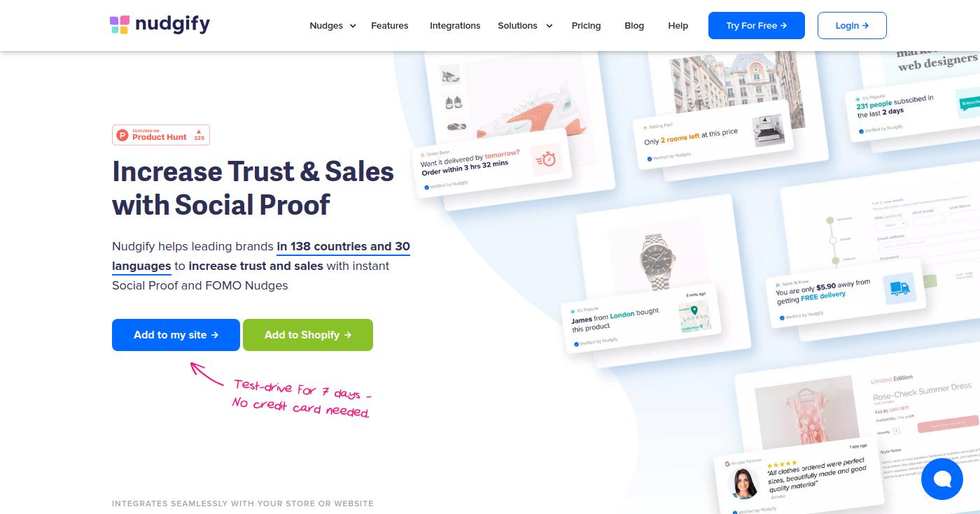Open the Integrations menu item
Image resolution: width=980 pixels, height=514 pixels.
click(x=455, y=26)
